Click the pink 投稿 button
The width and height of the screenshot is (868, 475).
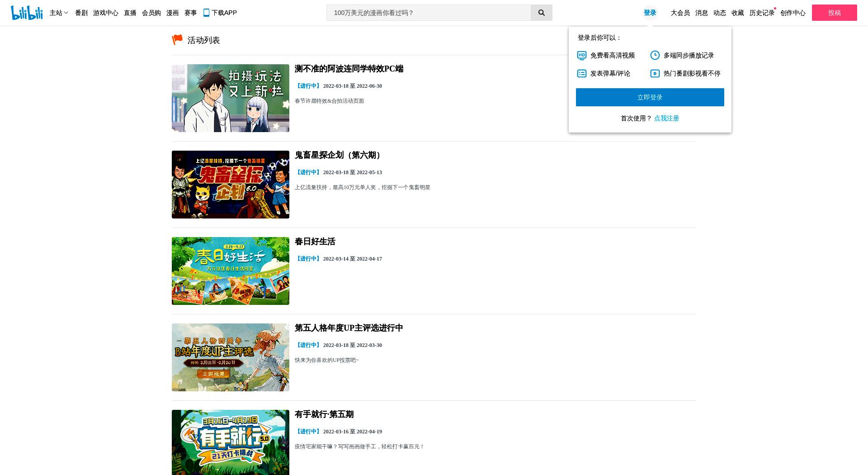[835, 13]
